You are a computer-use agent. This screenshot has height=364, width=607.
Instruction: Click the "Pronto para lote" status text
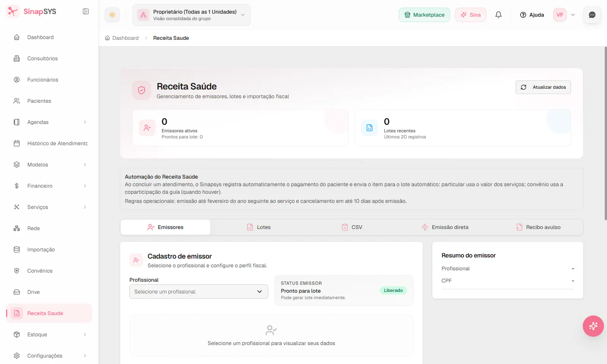click(x=301, y=291)
